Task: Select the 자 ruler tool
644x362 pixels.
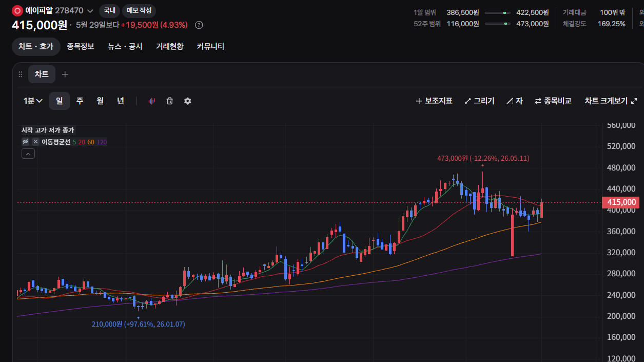Action: tap(514, 101)
